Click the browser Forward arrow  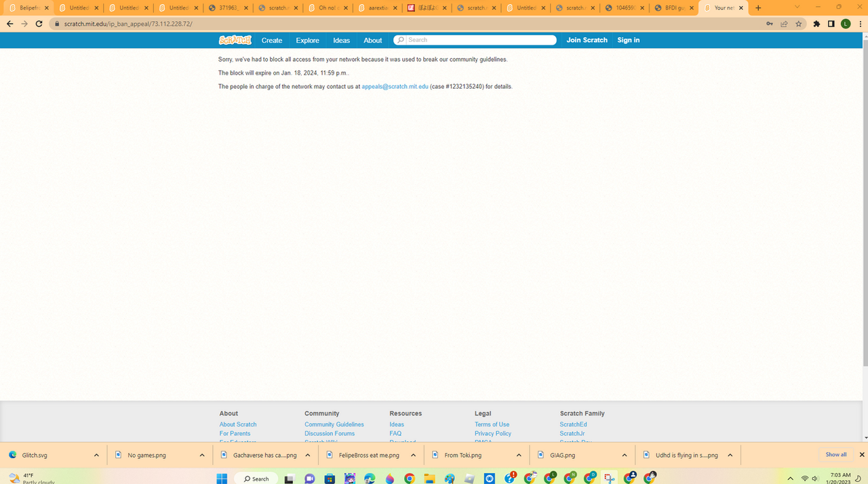pos(24,24)
